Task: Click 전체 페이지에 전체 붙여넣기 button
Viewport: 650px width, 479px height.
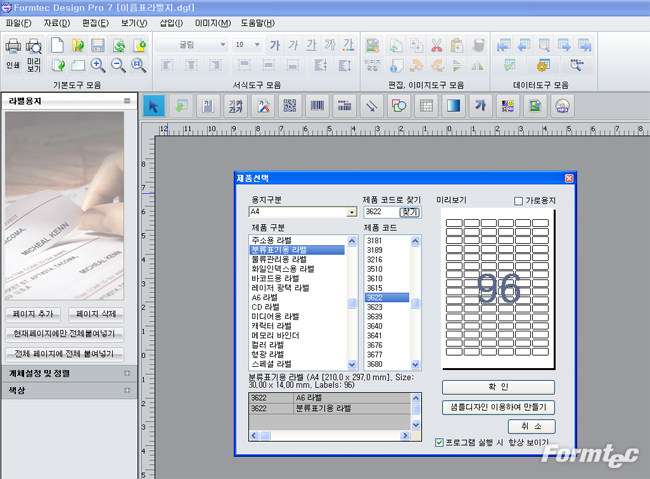Action: [x=64, y=354]
